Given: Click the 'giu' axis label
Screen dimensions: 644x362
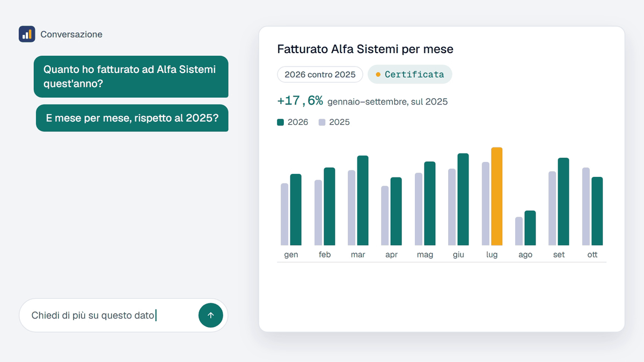Looking at the screenshot, I should [458, 255].
